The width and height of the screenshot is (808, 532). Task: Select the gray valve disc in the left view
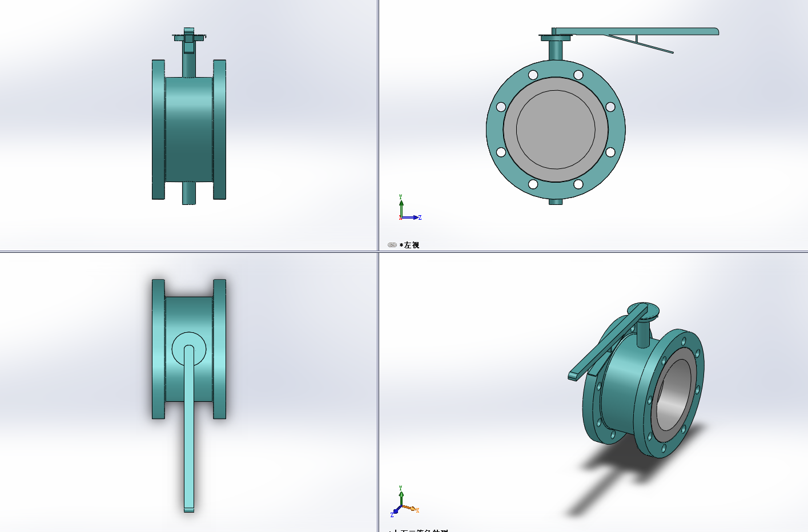coord(556,130)
